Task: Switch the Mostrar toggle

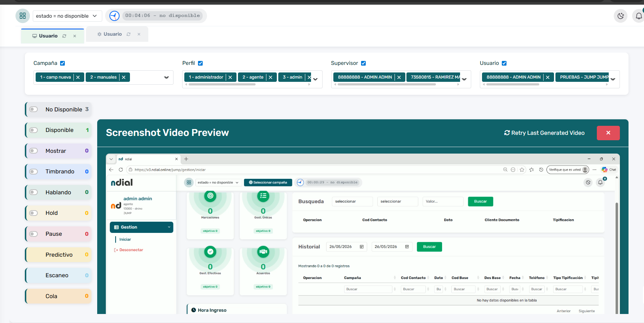Action: 34,151
